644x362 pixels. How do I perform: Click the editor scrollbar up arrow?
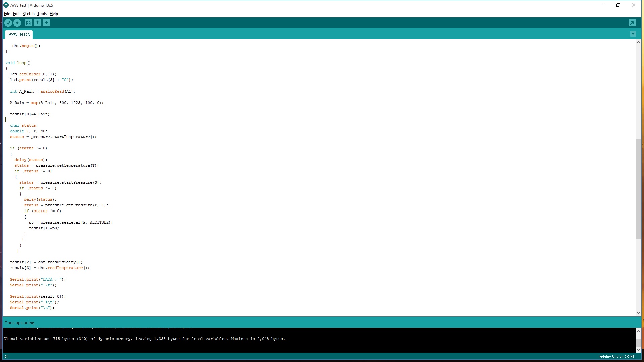click(638, 42)
